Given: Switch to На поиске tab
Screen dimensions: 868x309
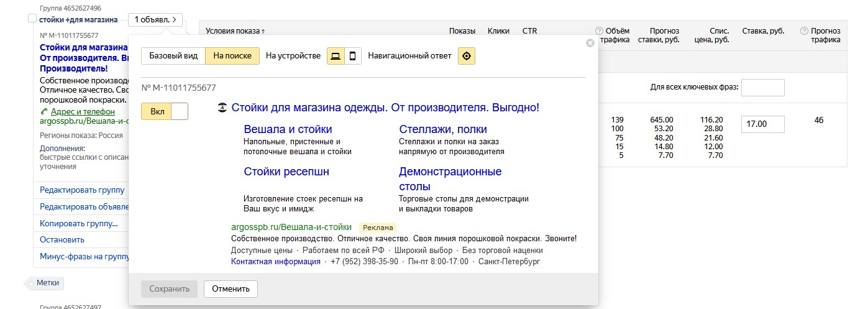Looking at the screenshot, I should point(232,56).
